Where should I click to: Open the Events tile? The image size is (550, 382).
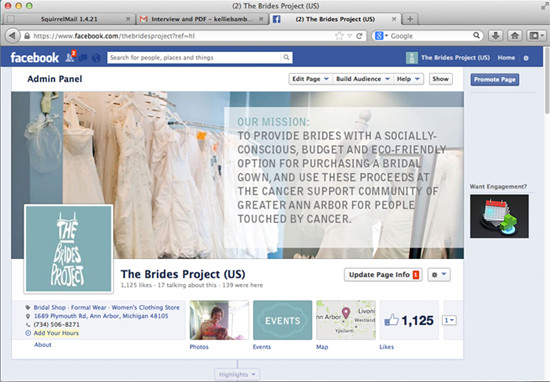282,320
